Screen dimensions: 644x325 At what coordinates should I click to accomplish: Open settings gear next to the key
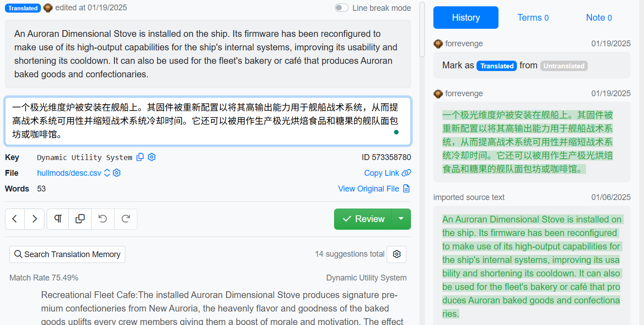[152, 157]
